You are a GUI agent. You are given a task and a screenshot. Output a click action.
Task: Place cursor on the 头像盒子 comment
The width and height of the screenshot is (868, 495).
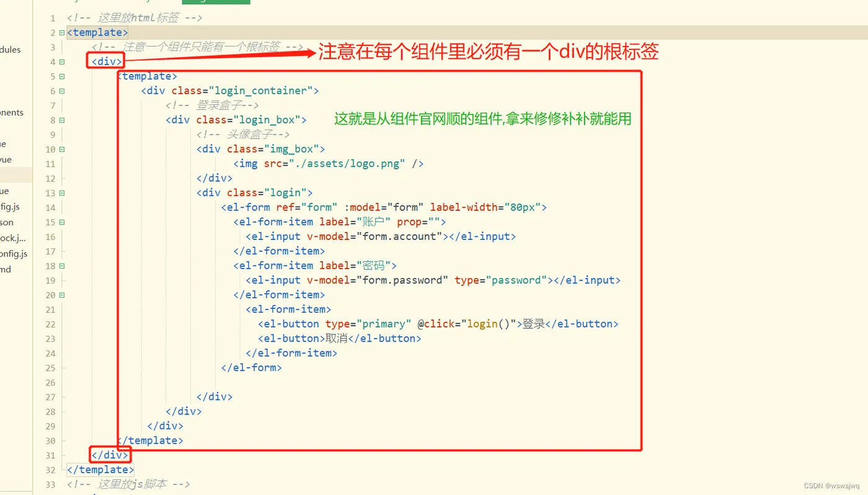point(243,135)
